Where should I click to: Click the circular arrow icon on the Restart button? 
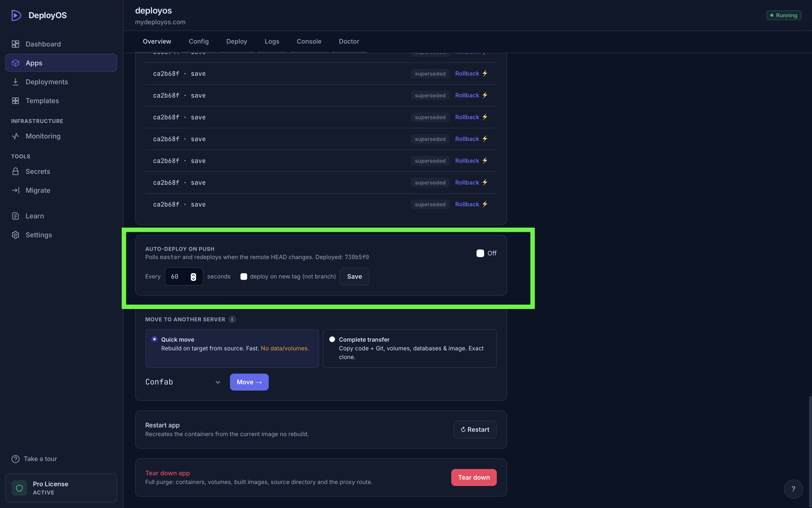tap(463, 429)
